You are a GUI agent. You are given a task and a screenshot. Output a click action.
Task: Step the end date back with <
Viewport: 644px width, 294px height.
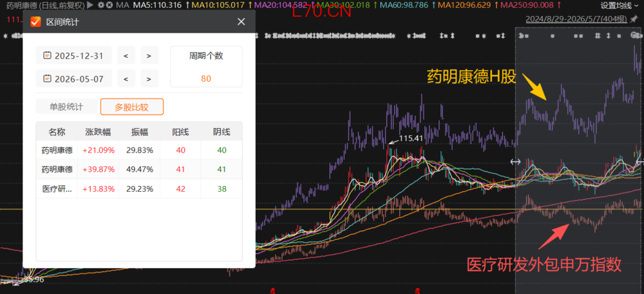click(x=126, y=78)
